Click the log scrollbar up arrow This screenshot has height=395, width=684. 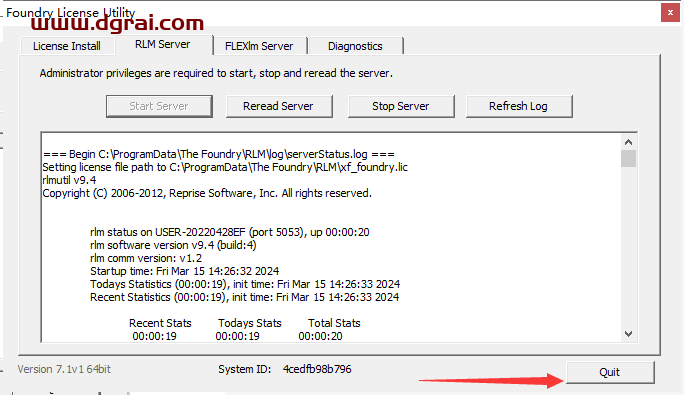point(628,142)
